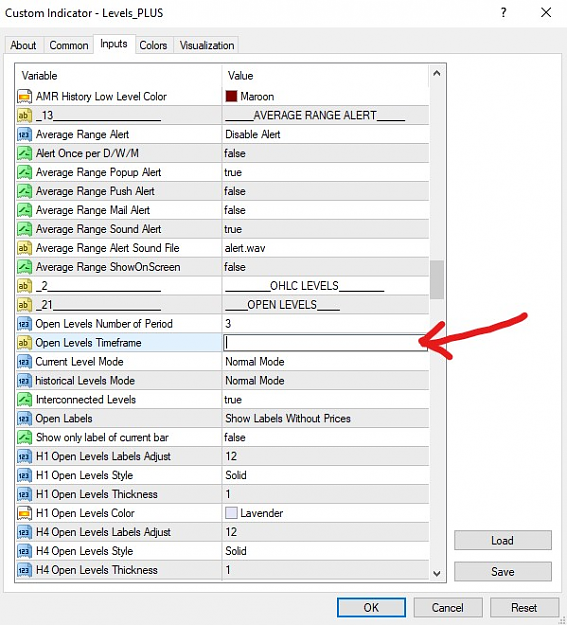
Task: Toggle Alert Once per D/W/M false value
Action: [x=326, y=153]
